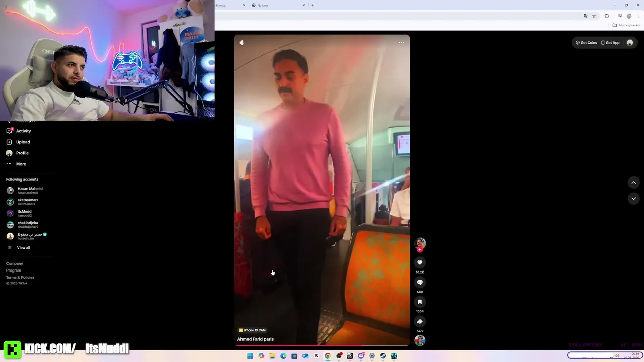The width and height of the screenshot is (644, 362).
Task: Pause the playing TikTok video
Action: click(322, 190)
